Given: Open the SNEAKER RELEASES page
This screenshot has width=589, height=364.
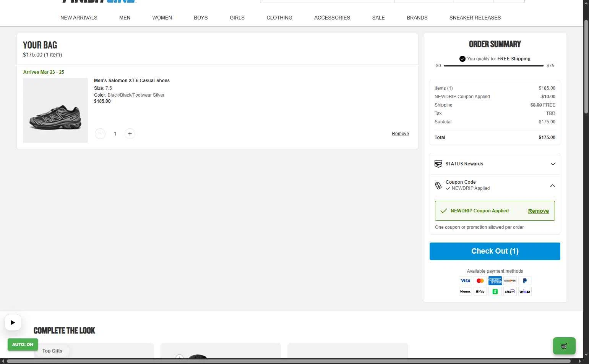Looking at the screenshot, I should pyautogui.click(x=475, y=18).
